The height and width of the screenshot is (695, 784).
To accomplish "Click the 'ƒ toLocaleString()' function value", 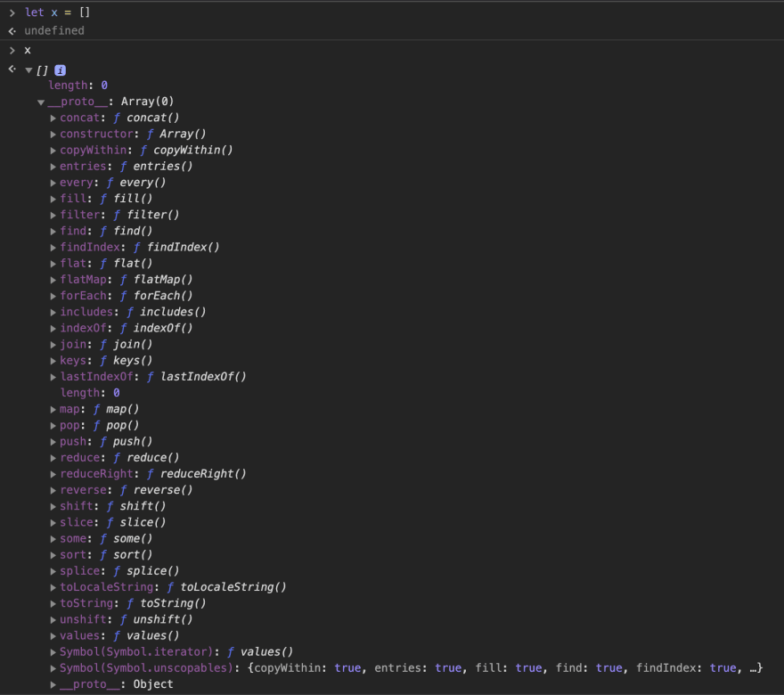I will pyautogui.click(x=226, y=587).
